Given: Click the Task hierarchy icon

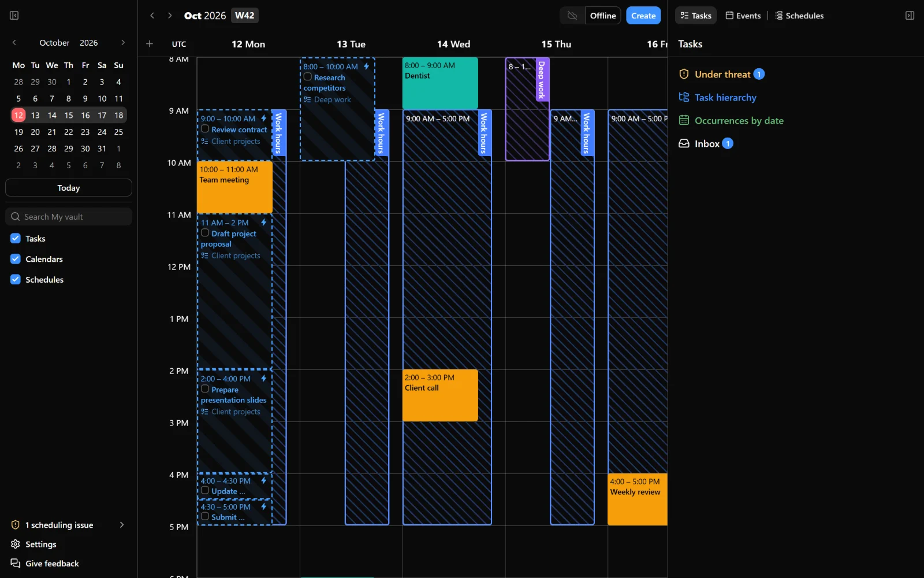Looking at the screenshot, I should tap(684, 97).
